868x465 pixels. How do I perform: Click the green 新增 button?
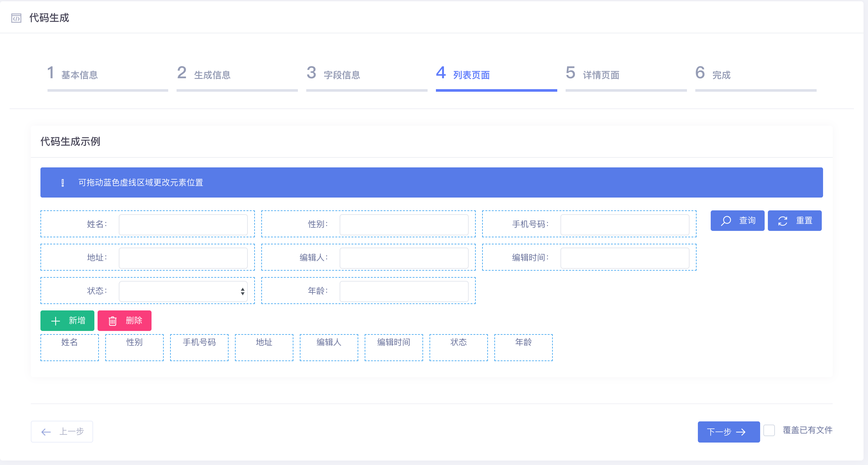tap(67, 321)
